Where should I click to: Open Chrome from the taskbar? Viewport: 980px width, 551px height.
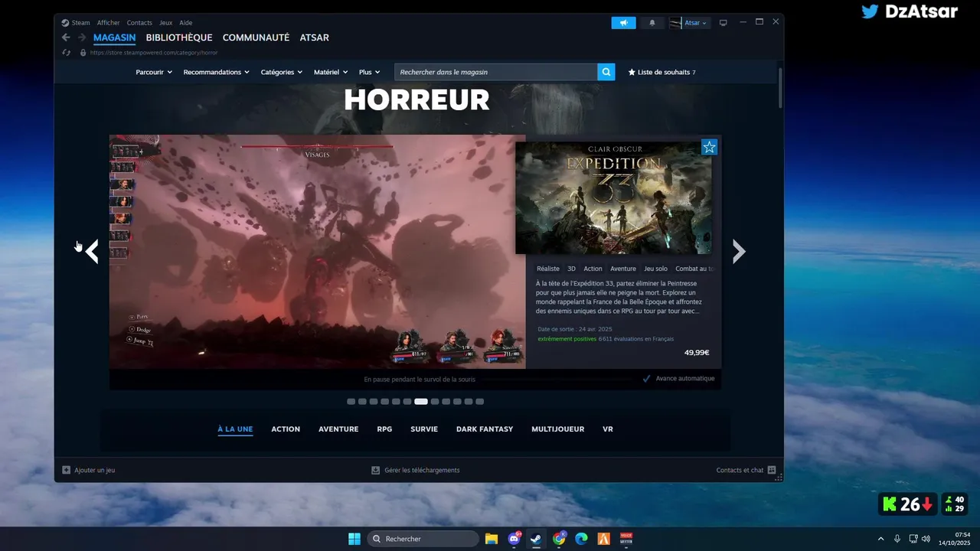[x=560, y=539]
